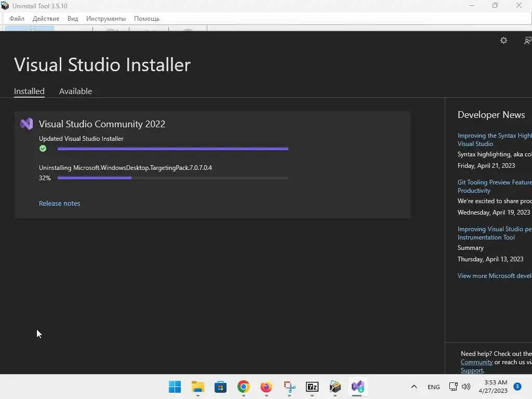Click View more Microsoft developer news link

pos(495,276)
